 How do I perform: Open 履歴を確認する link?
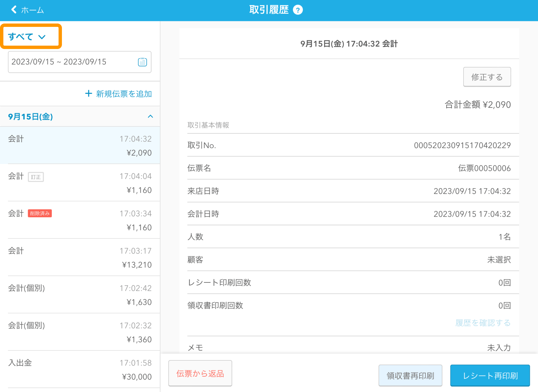pos(483,323)
